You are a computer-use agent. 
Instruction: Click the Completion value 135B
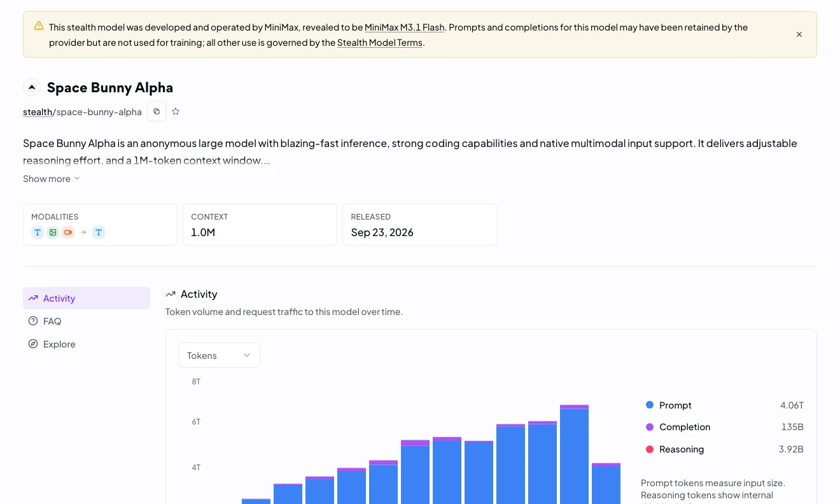pos(792,427)
